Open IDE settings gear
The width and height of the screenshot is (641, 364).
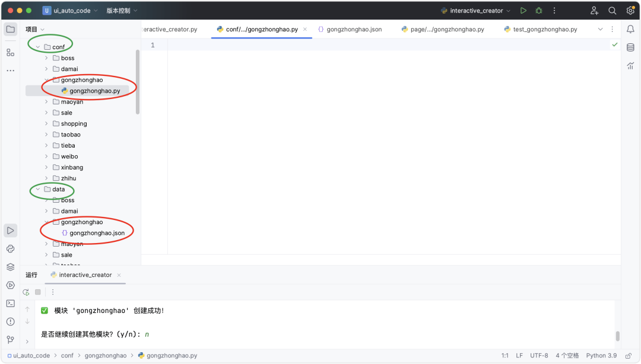click(630, 11)
